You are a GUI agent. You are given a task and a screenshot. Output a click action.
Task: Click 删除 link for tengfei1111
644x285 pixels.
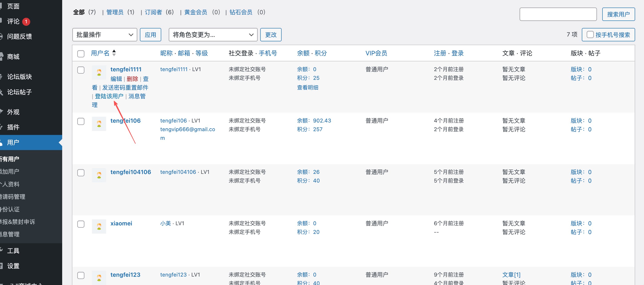[132, 79]
